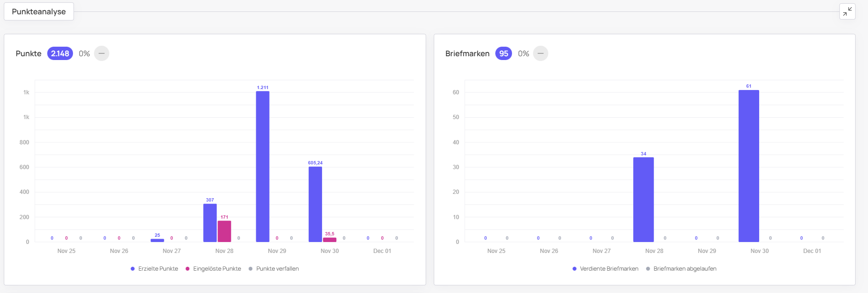Click the minus trend icon beside Punkte
This screenshot has height=293, width=868.
(102, 53)
